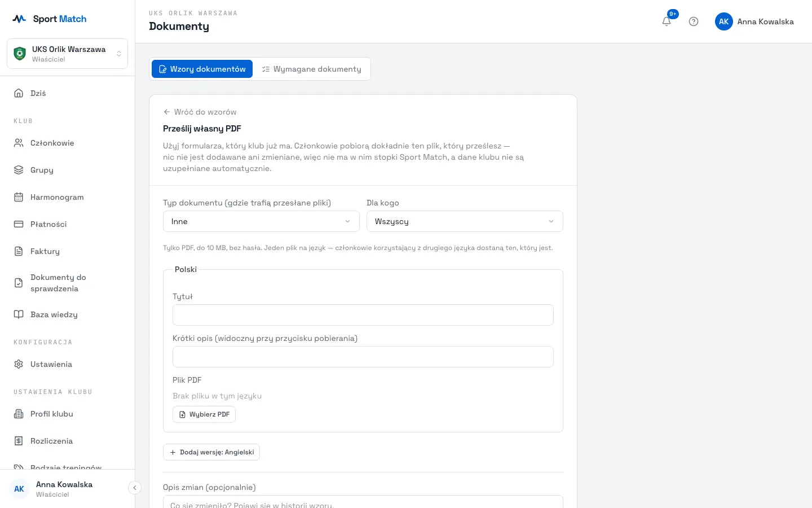Open Członkowie in the sidebar
812x508 pixels.
point(67,143)
